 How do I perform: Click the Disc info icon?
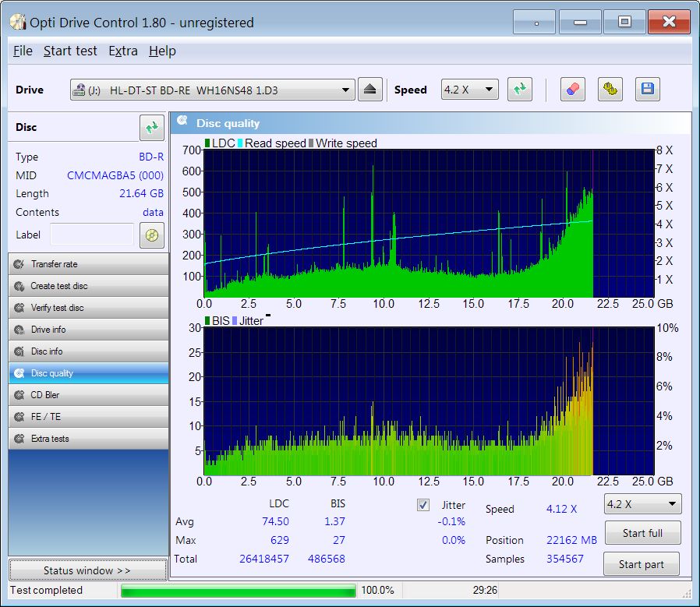tap(19, 351)
